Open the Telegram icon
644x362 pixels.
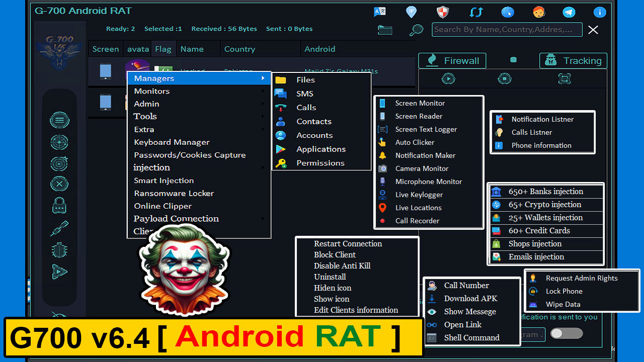(569, 12)
